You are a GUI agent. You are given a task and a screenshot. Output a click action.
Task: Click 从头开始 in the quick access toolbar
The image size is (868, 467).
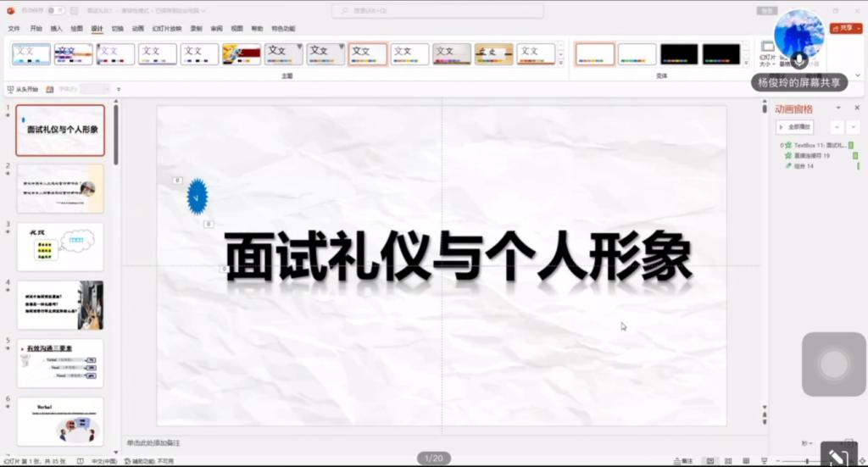point(23,89)
